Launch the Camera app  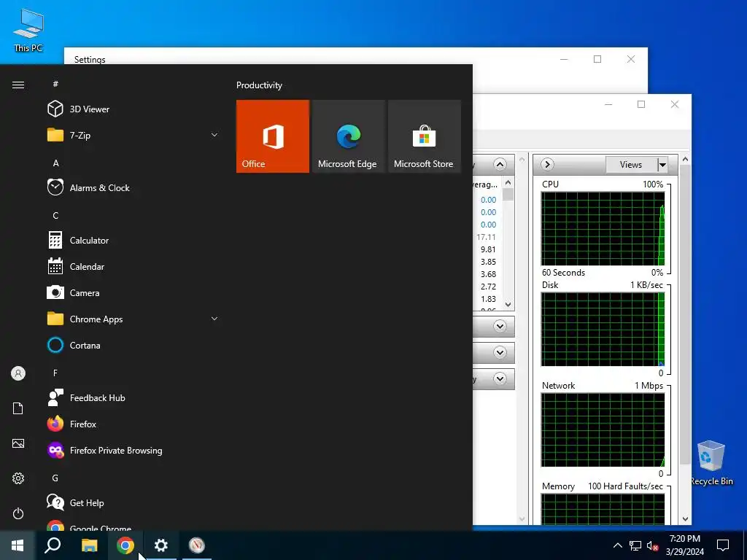[x=133, y=293]
